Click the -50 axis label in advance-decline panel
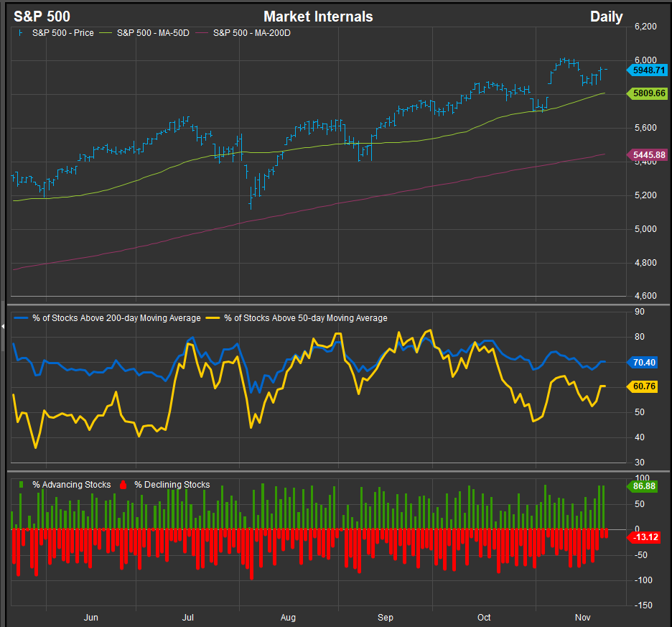Viewport: 672px width, 627px height. (640, 555)
